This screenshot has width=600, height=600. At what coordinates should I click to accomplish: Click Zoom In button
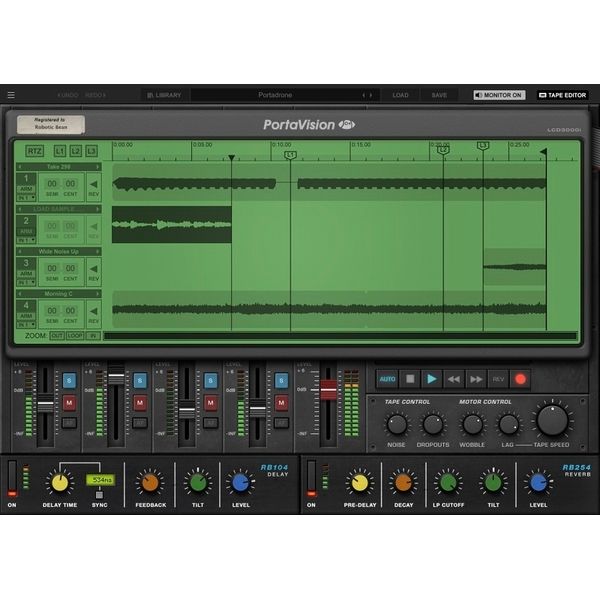coord(93,336)
